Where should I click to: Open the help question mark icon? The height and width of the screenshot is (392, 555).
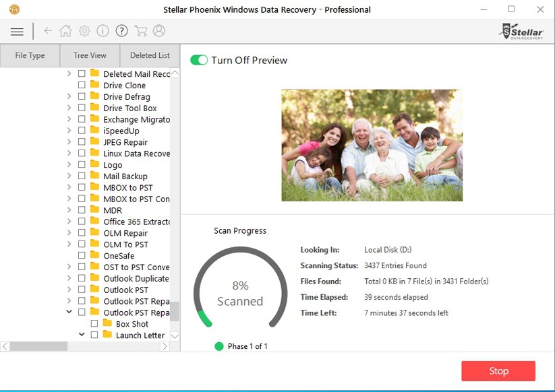(x=121, y=31)
